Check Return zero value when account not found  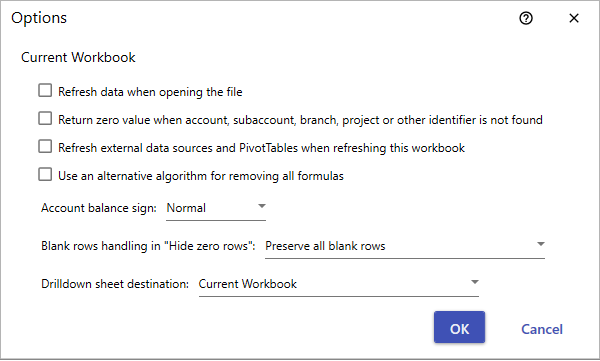(45, 119)
